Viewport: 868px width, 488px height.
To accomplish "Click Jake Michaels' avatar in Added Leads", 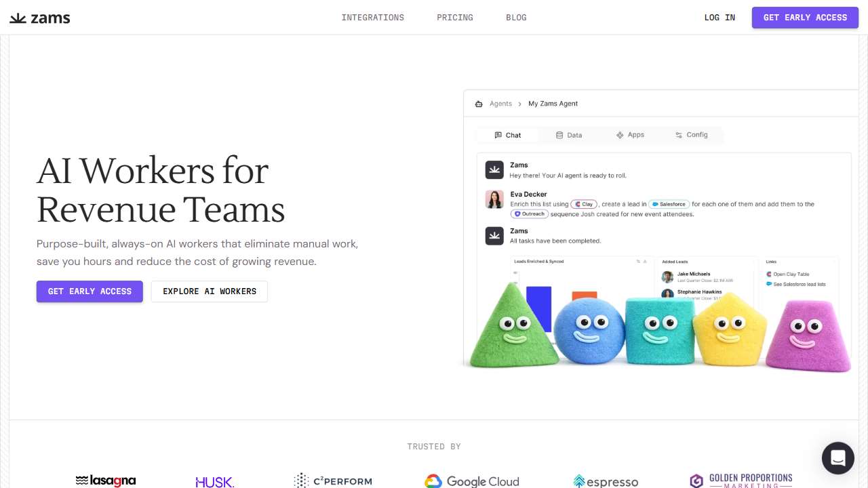I will pos(667,277).
